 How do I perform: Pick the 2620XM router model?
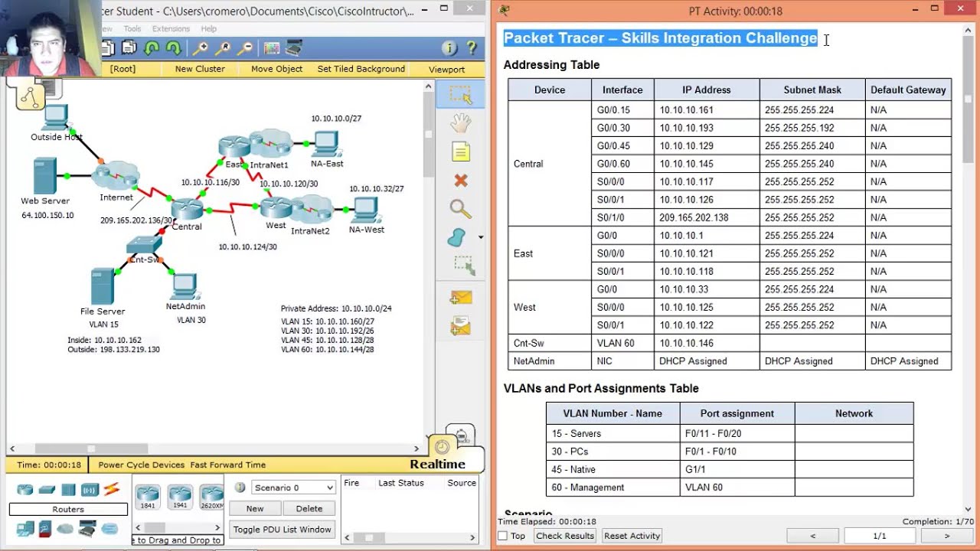[x=211, y=497]
